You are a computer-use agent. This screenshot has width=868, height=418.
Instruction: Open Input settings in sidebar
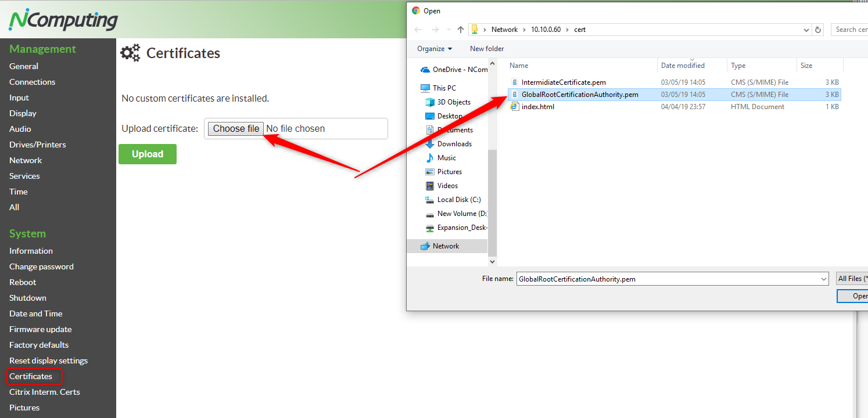point(19,98)
